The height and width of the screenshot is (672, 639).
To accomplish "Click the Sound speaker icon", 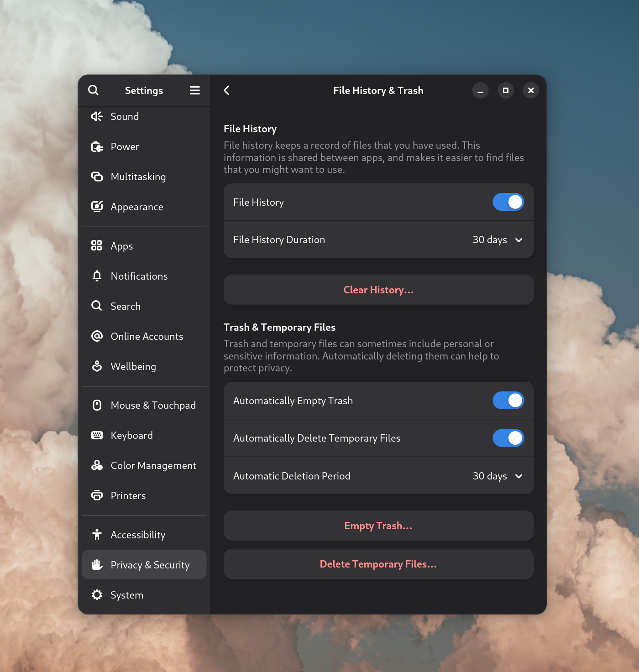I will [x=97, y=116].
